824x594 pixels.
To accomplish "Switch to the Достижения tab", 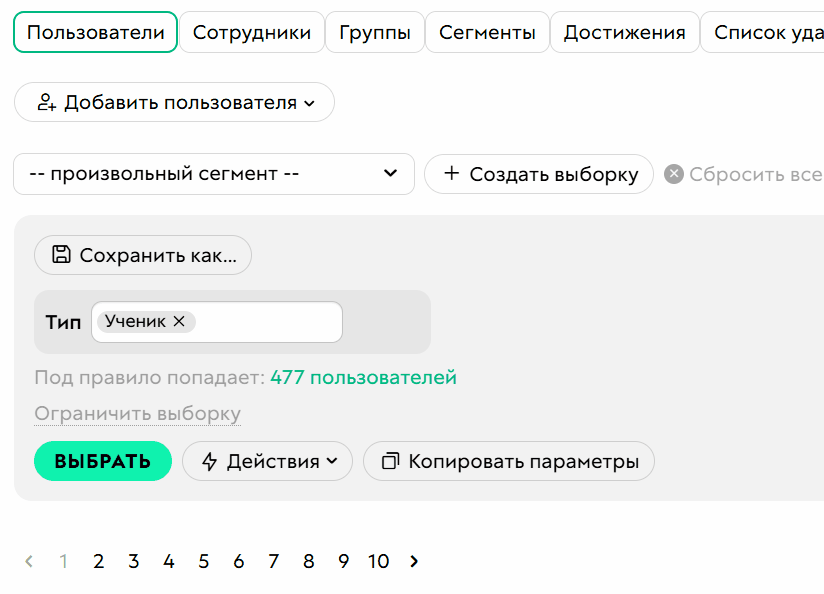I will click(624, 31).
